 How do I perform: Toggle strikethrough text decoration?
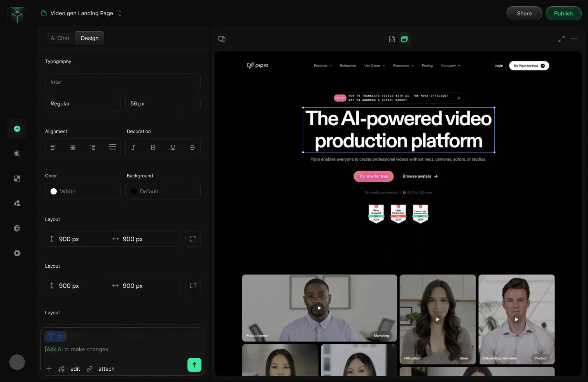pyautogui.click(x=192, y=147)
